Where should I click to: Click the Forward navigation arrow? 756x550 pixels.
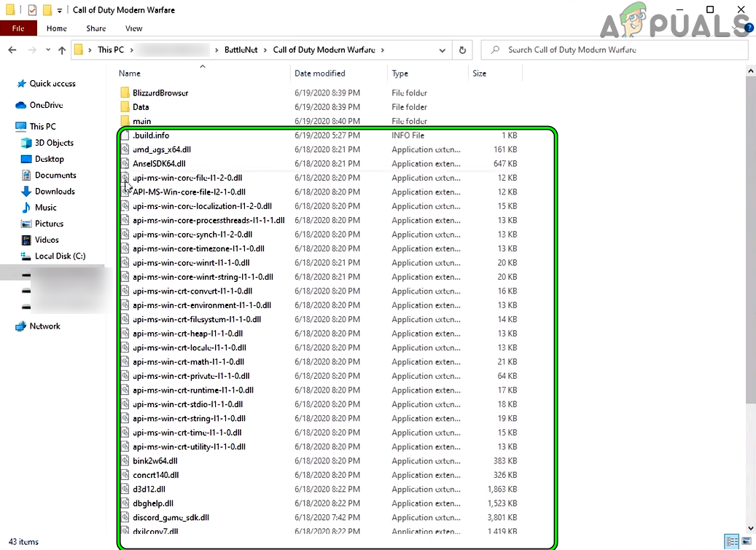[32, 50]
